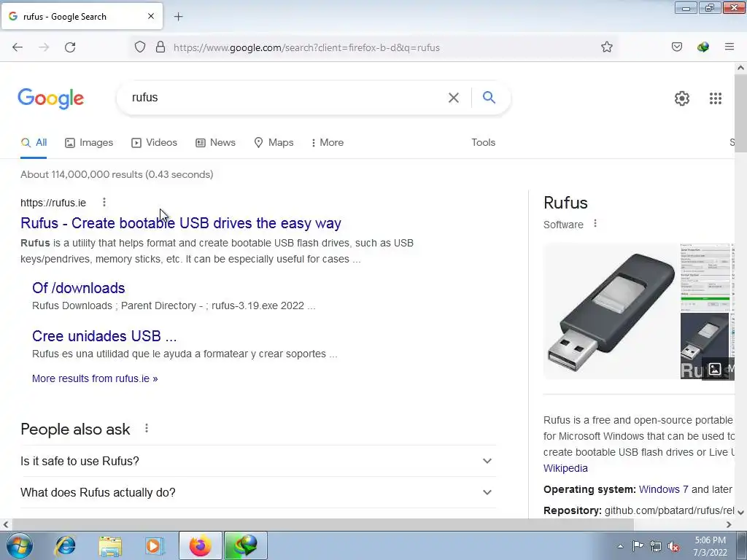Open options dots beside People also ask
The image size is (747, 560).
pyautogui.click(x=147, y=429)
